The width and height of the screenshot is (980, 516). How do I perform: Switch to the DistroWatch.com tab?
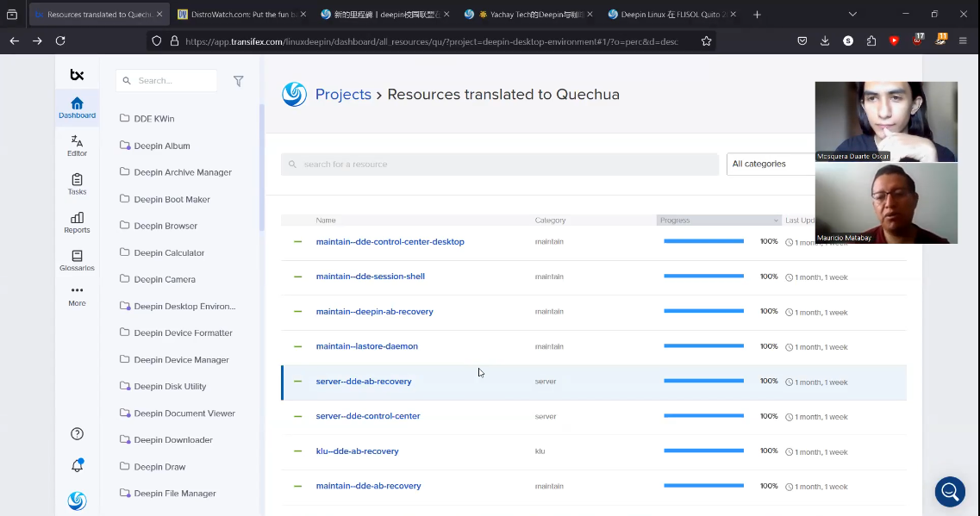point(241,15)
